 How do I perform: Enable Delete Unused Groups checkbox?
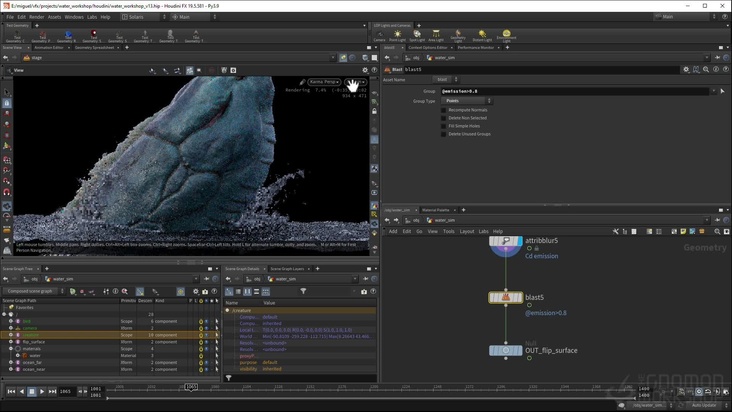pyautogui.click(x=443, y=134)
